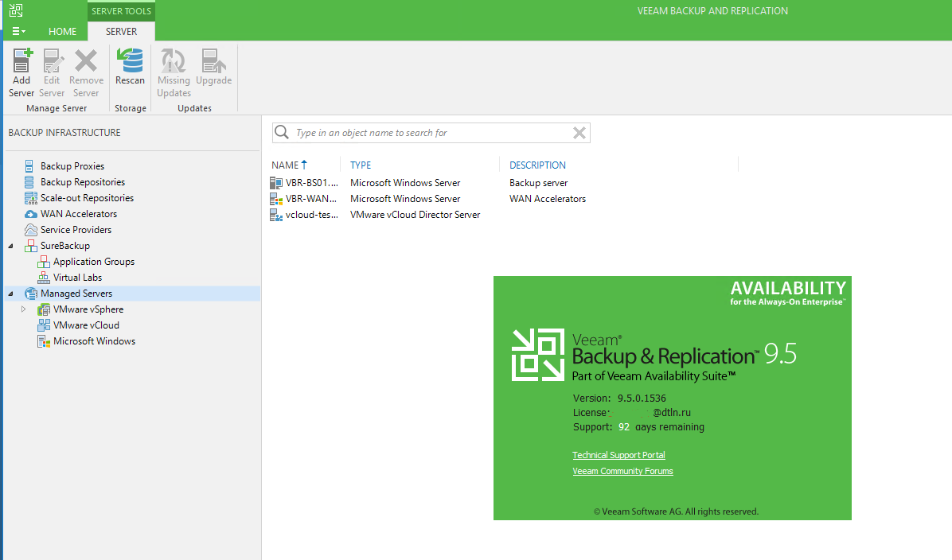The width and height of the screenshot is (952, 560).
Task: Select Backup Proxies in the tree
Action: coord(72,166)
